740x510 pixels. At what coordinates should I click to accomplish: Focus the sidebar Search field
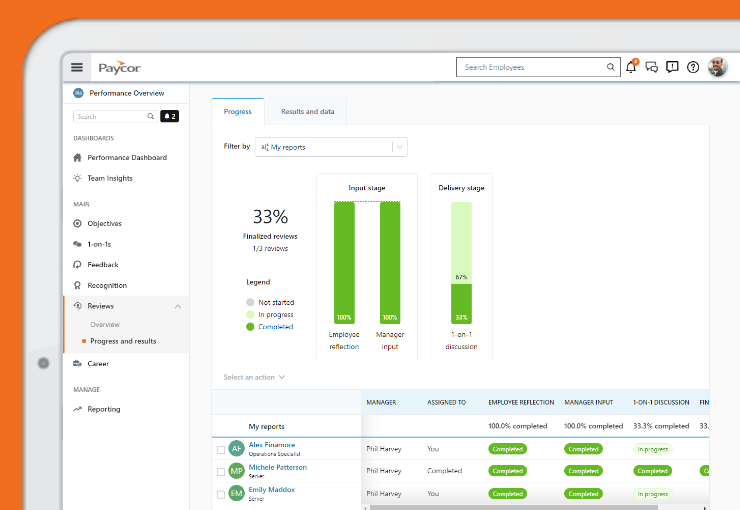click(x=116, y=116)
